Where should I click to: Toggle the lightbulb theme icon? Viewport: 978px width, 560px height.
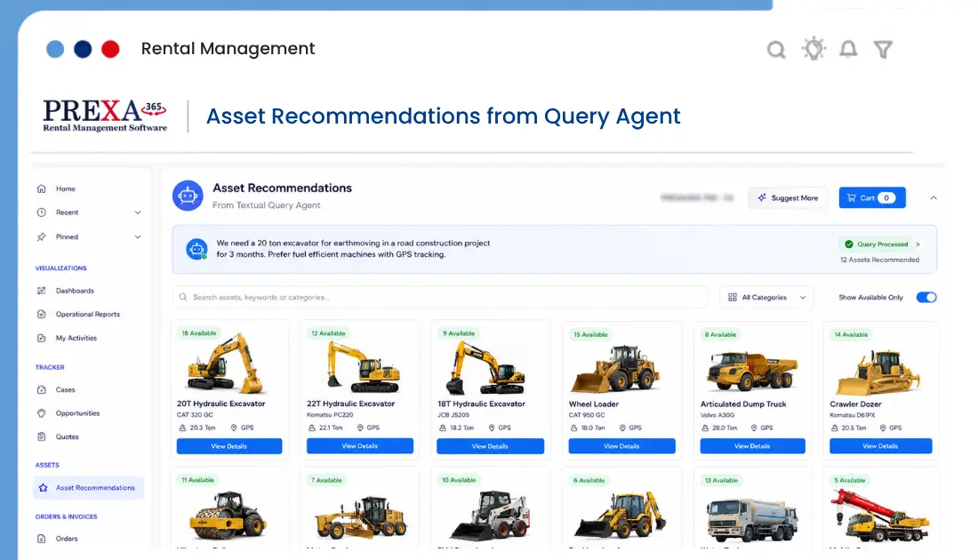point(814,49)
